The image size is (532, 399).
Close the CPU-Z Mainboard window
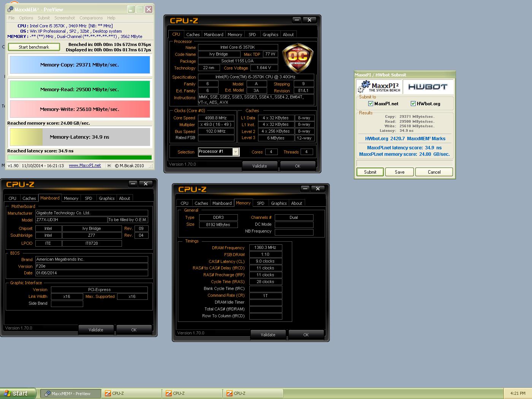(146, 184)
